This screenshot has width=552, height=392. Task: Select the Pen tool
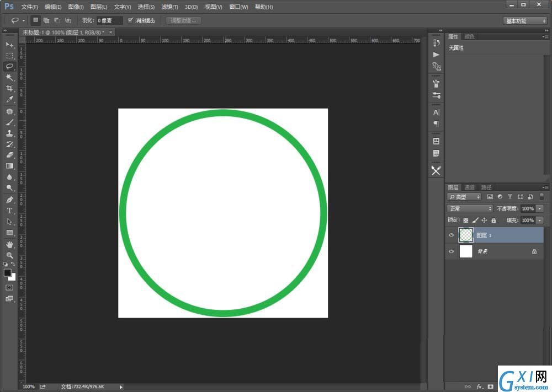click(9, 200)
